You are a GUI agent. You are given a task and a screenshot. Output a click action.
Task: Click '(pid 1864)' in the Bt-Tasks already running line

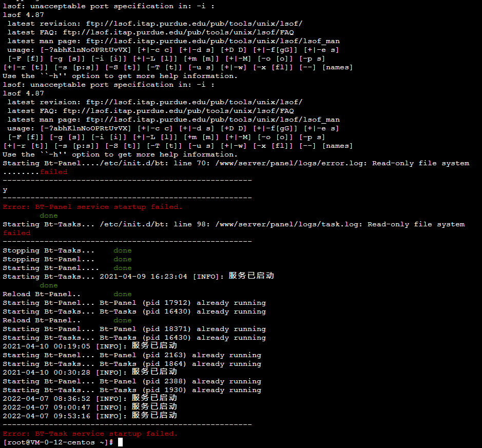coord(164,364)
